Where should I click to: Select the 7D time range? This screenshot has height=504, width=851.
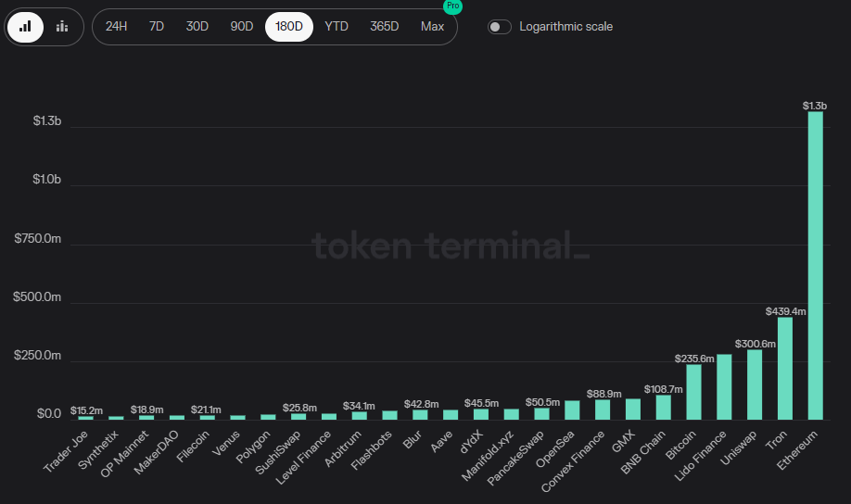point(157,26)
